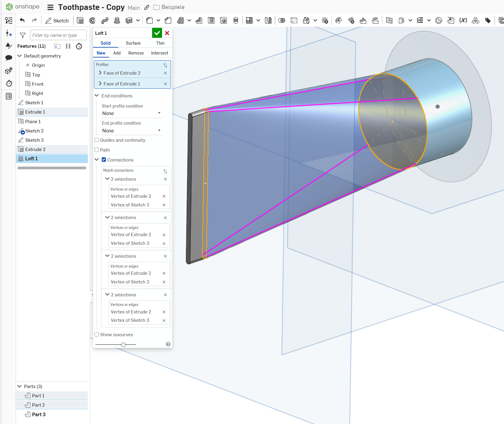Screen dimensions: 504x424
Task: Accept Loft 1 with the green checkmark
Action: (x=157, y=33)
